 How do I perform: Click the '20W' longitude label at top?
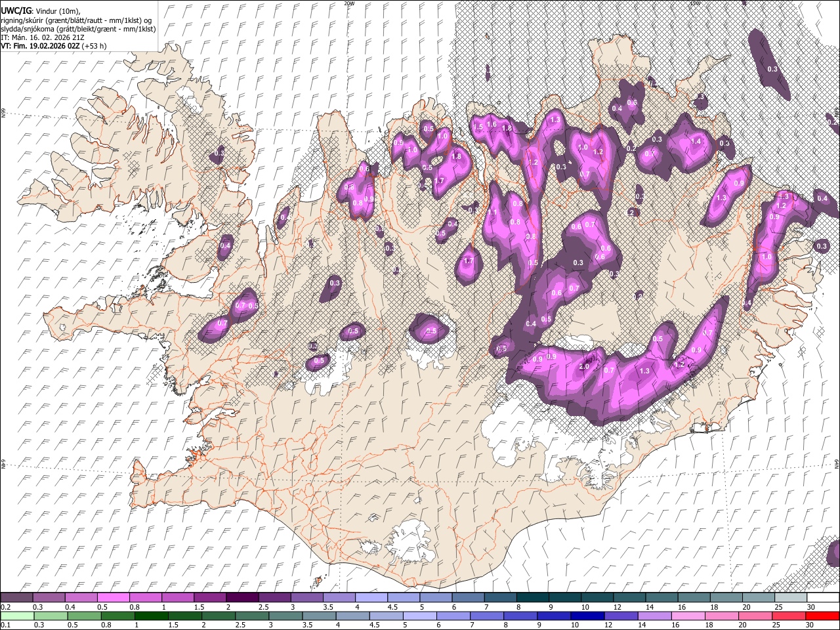point(348,3)
